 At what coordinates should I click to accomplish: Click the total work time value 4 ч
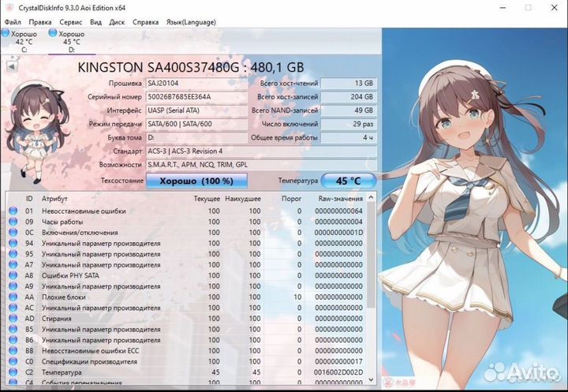coord(349,138)
